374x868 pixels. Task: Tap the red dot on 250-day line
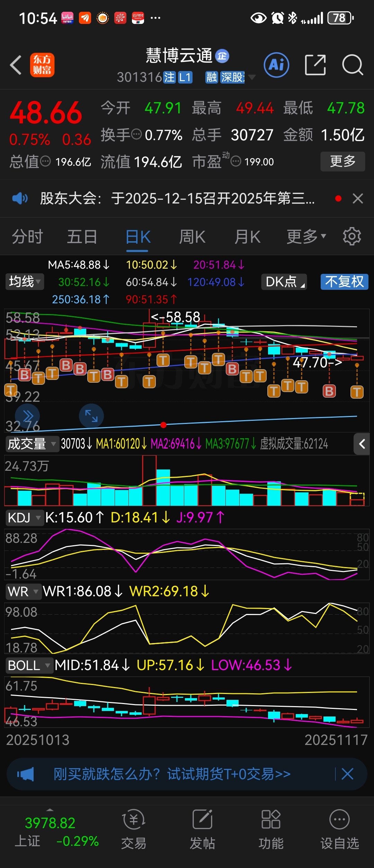(163, 425)
